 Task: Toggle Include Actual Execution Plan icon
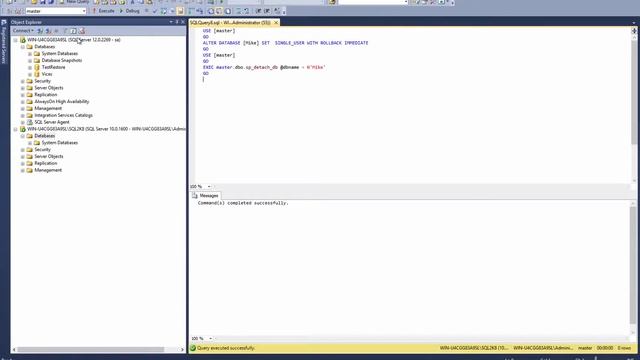pyautogui.click(x=191, y=11)
